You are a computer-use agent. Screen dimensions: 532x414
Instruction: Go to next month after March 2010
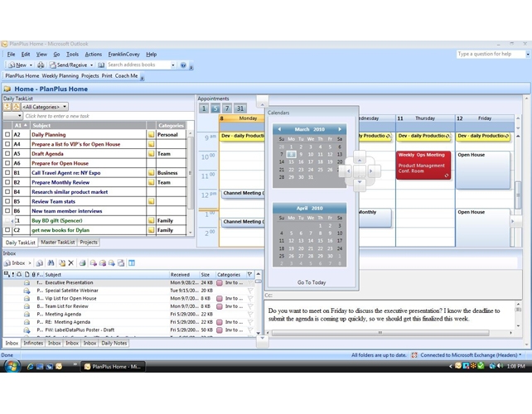[340, 129]
